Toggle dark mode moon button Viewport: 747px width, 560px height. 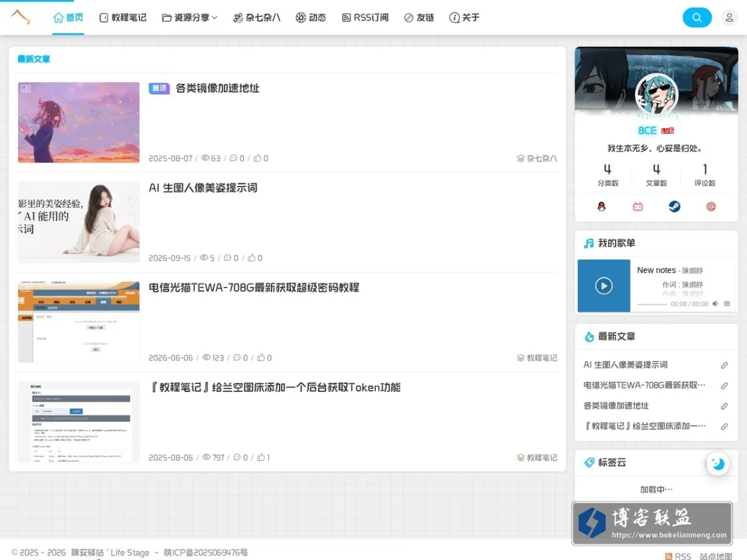click(718, 464)
